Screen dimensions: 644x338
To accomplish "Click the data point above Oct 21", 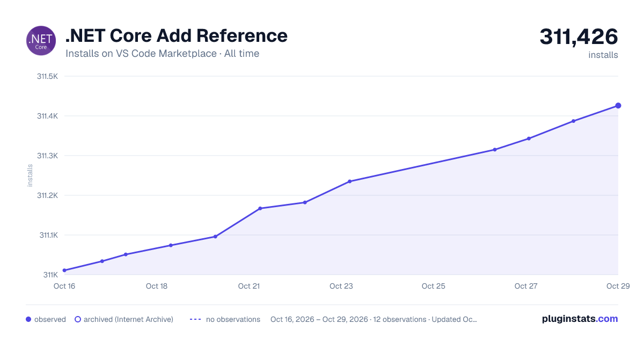I will pyautogui.click(x=260, y=208).
